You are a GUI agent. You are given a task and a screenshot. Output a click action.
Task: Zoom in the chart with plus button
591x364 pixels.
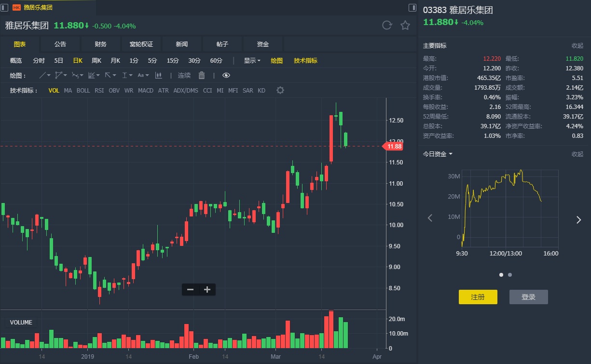207,289
